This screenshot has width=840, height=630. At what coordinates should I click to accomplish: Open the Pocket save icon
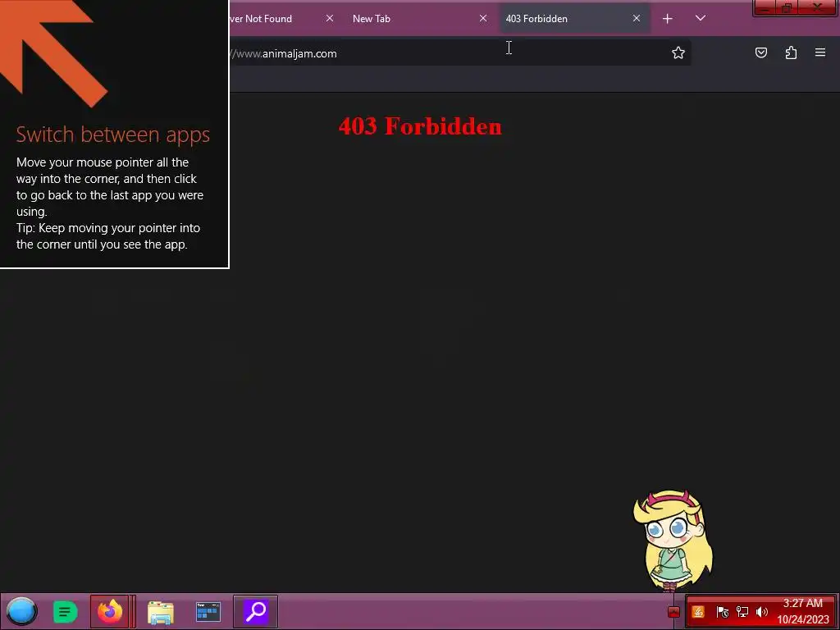point(760,52)
